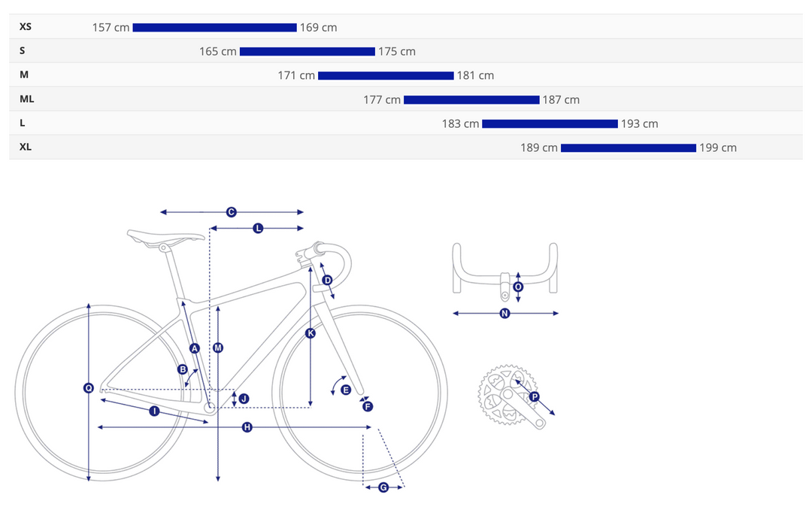The image size is (812, 513).
Task: Click the 193 cm label in L row
Action: coord(639,124)
